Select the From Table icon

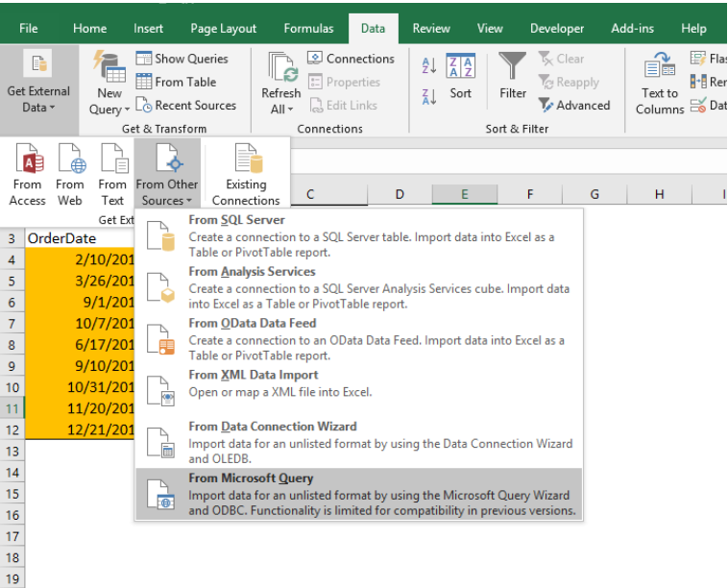pyautogui.click(x=144, y=82)
